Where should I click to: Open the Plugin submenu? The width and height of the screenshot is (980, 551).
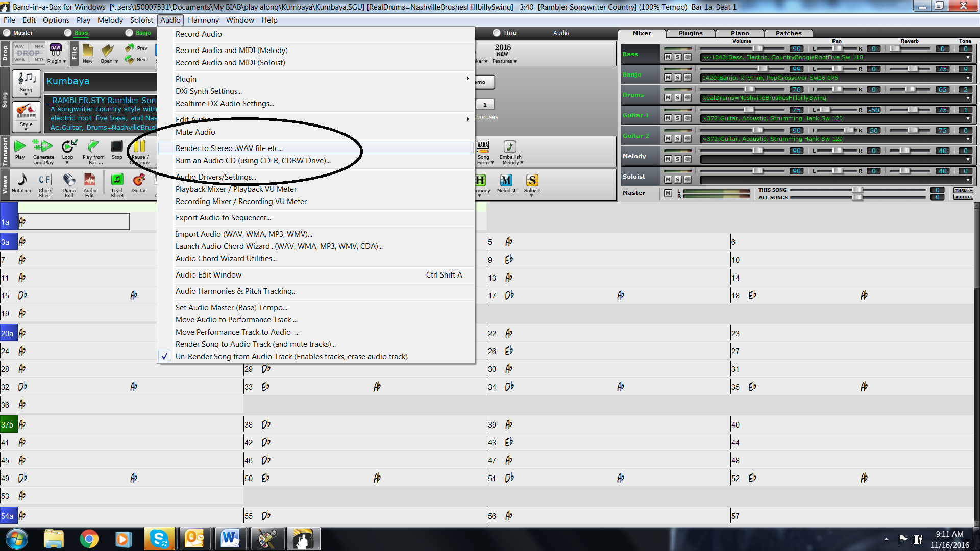point(316,79)
